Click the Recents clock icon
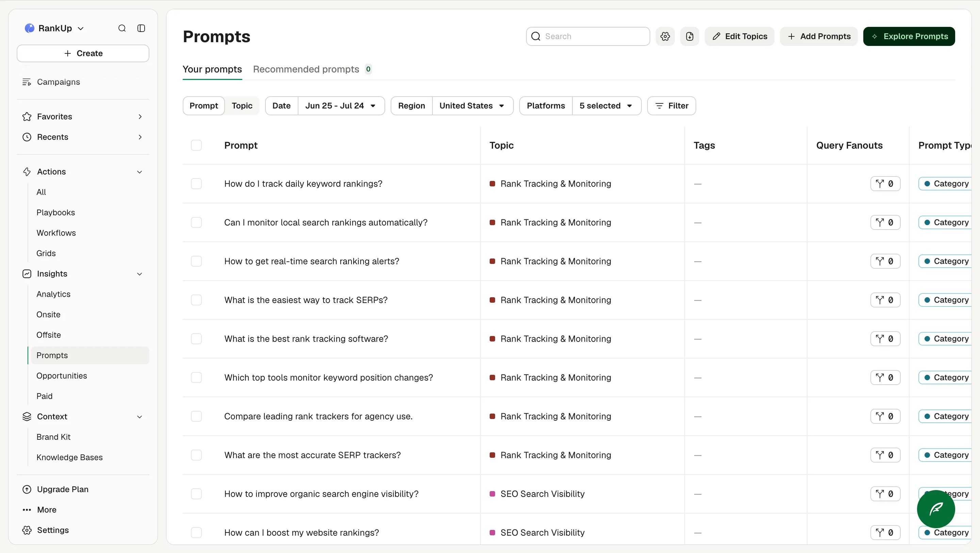Screen dimensions: 980x553 click(27, 137)
